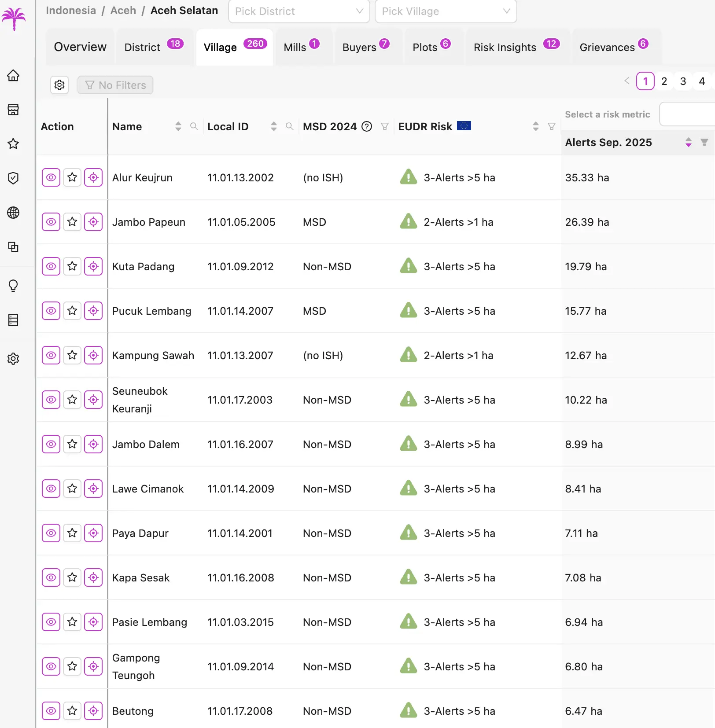The height and width of the screenshot is (728, 715).
Task: Click the No Filters button
Action: pyautogui.click(x=115, y=85)
